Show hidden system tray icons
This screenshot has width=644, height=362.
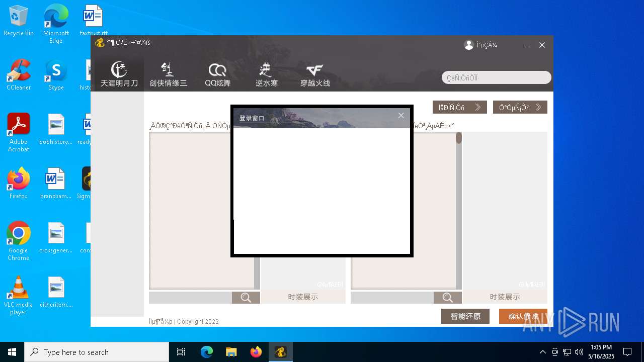point(542,352)
